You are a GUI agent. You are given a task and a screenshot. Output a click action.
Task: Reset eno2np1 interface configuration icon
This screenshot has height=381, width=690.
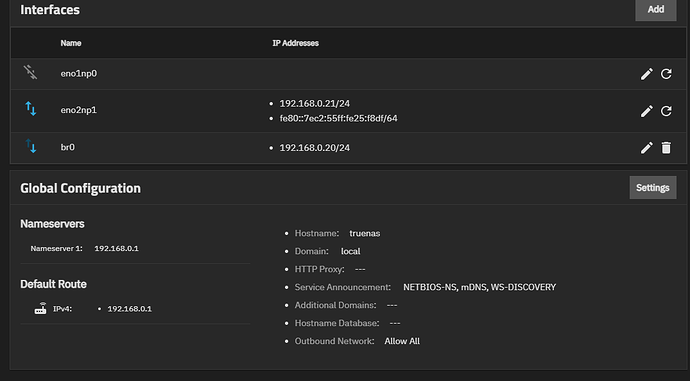tap(666, 111)
